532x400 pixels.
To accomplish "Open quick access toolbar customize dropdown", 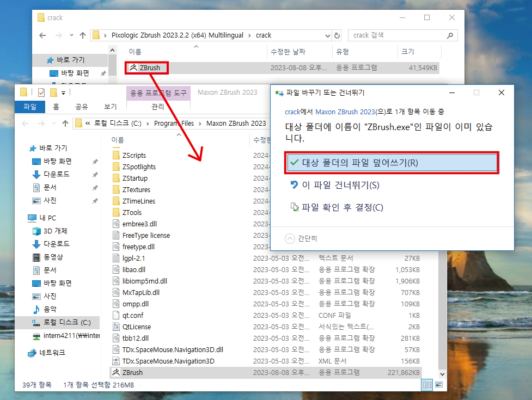I will pyautogui.click(x=64, y=93).
